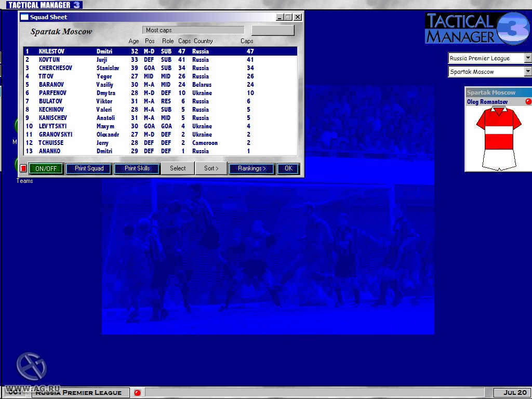Click the Print Skills button
532x399 pixels.
click(x=137, y=168)
